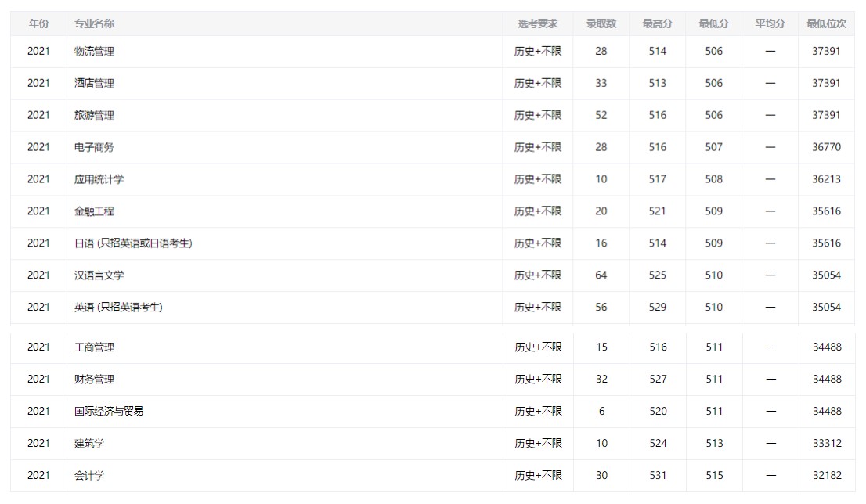
Task: Select the 汉语言文学 major name cell
Action: [99, 275]
